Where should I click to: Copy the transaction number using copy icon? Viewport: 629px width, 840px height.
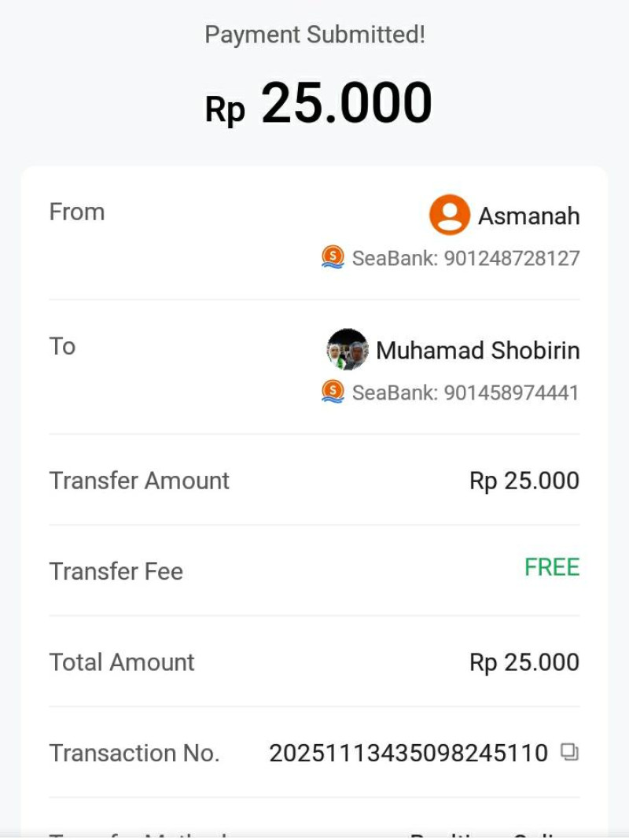[x=569, y=752]
